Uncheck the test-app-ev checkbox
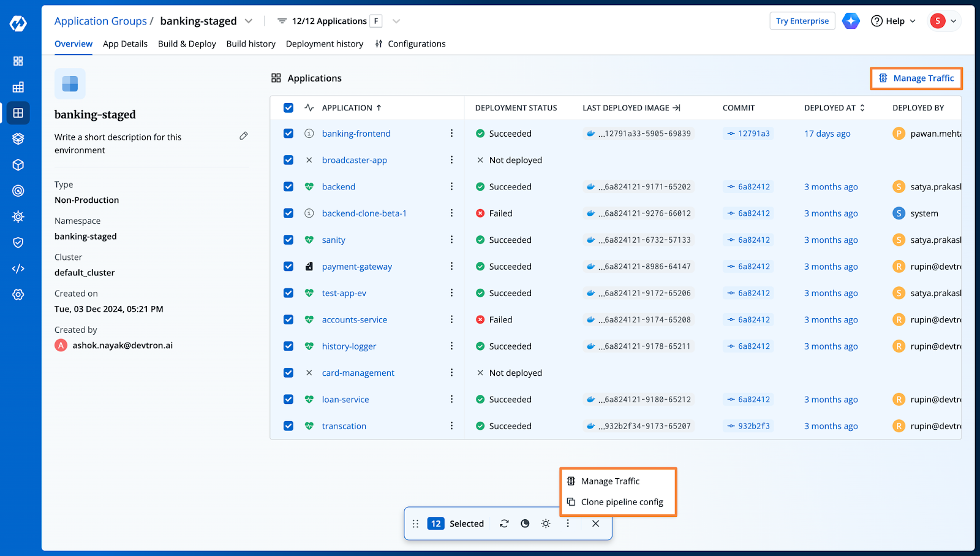The height and width of the screenshot is (556, 980). (x=288, y=293)
